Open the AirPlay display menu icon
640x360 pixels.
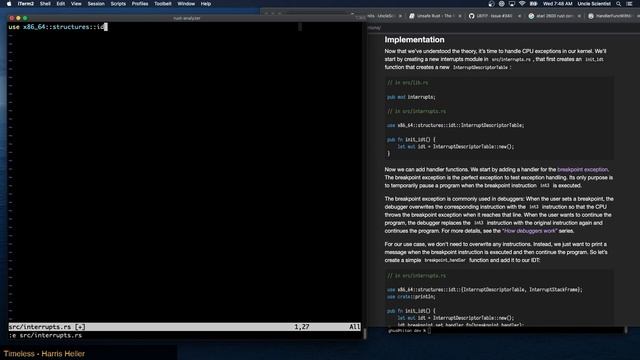(511, 4)
